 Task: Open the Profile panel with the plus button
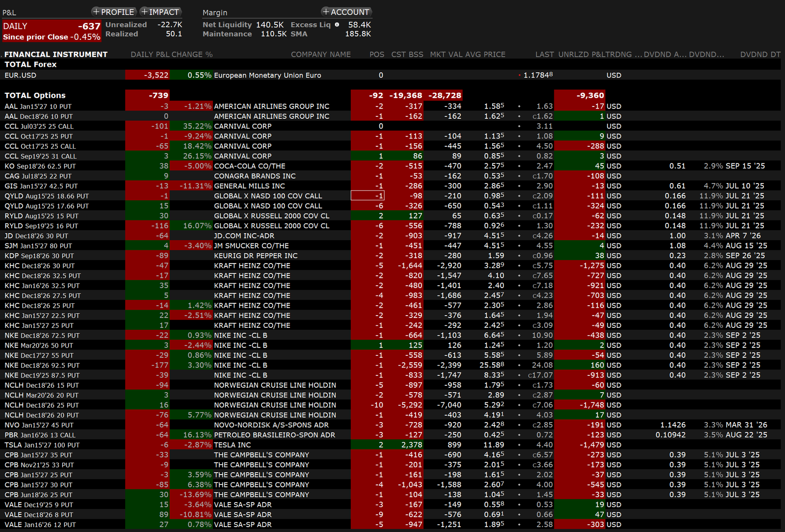point(113,12)
